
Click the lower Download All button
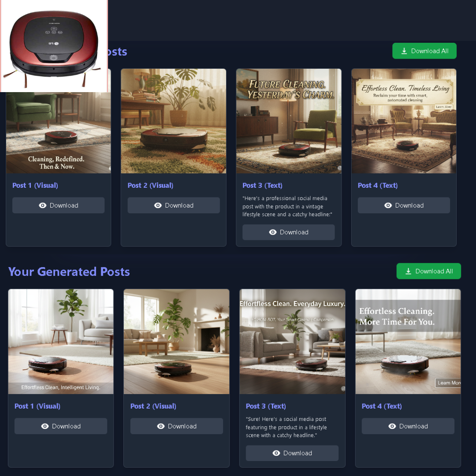point(428,271)
